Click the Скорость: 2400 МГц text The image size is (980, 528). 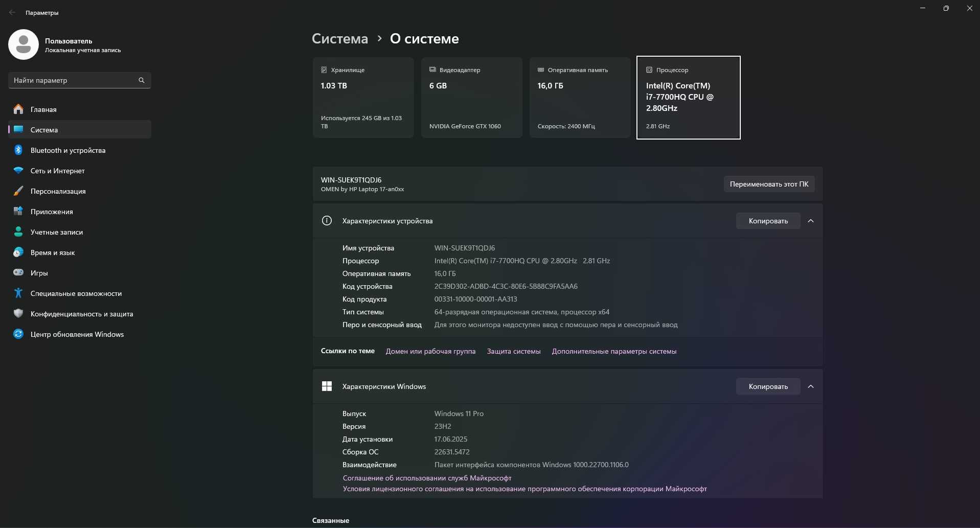(x=566, y=126)
